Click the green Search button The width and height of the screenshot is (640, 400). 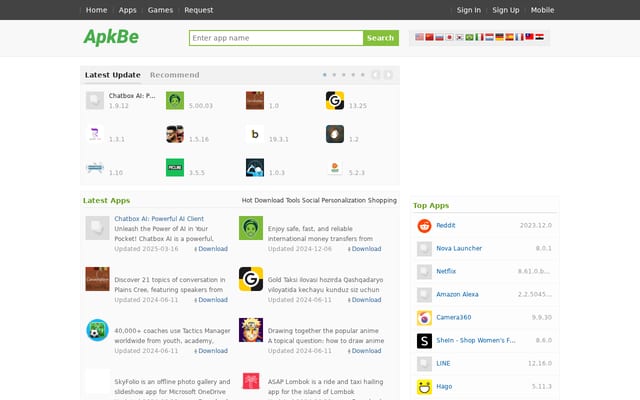pyautogui.click(x=380, y=38)
